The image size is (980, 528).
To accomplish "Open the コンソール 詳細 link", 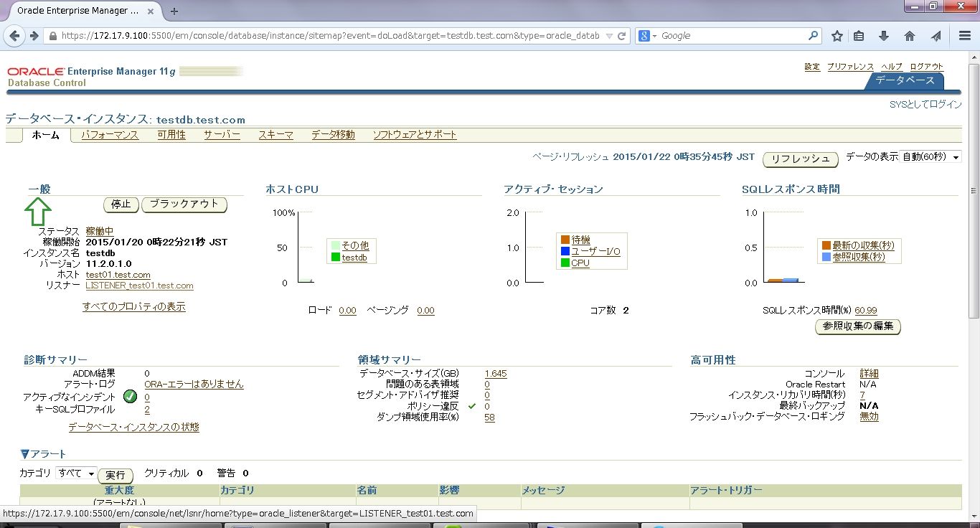I will tap(869, 374).
